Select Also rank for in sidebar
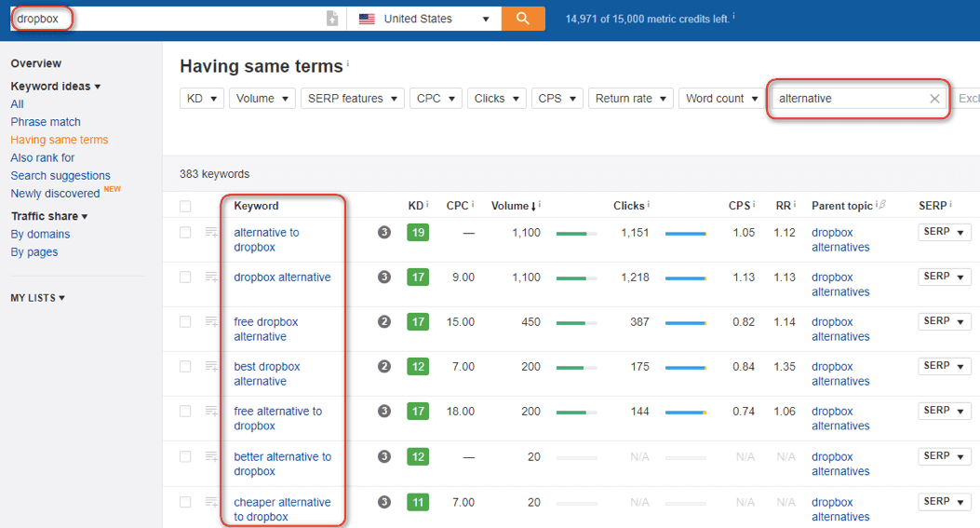 (x=43, y=157)
